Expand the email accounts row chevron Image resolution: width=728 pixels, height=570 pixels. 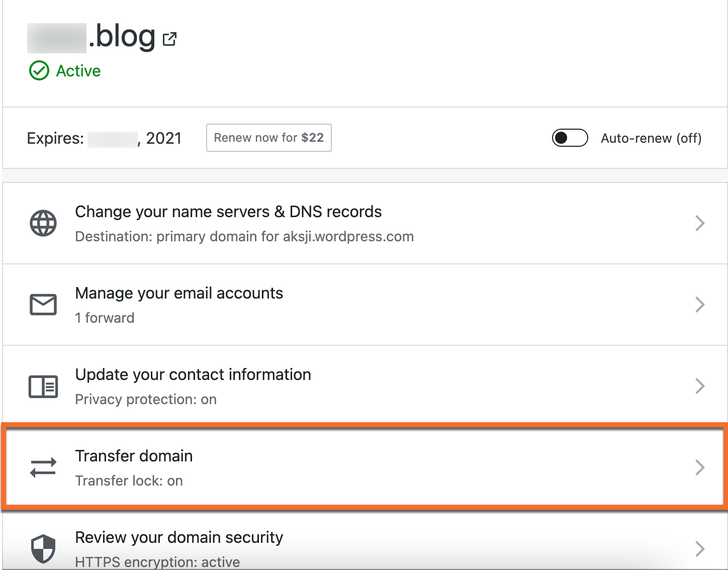700,304
